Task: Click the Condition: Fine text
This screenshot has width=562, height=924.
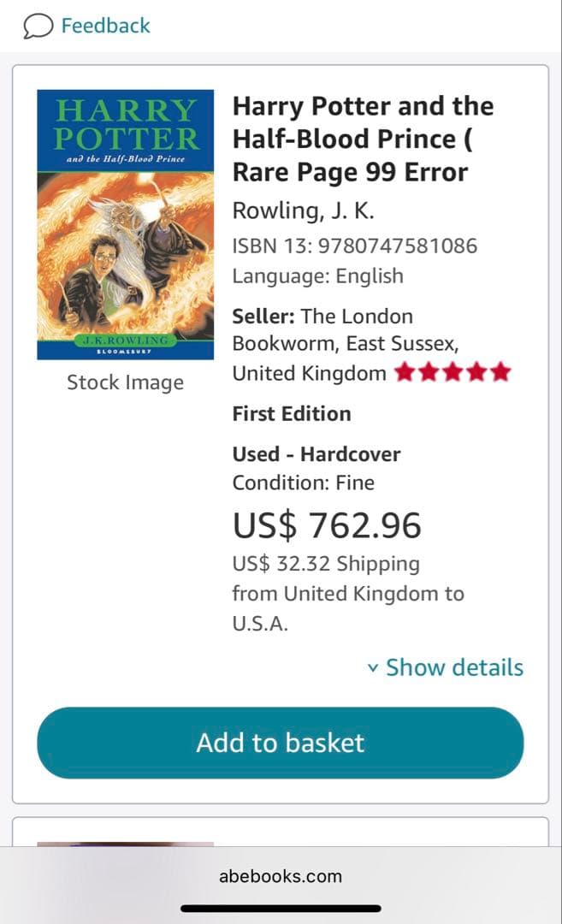Action: tap(303, 483)
